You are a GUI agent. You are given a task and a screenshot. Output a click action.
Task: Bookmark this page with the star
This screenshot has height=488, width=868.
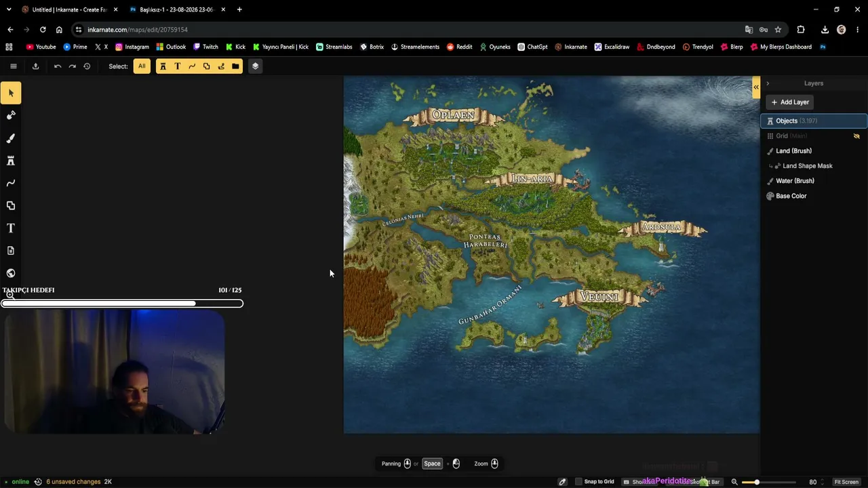click(x=778, y=30)
